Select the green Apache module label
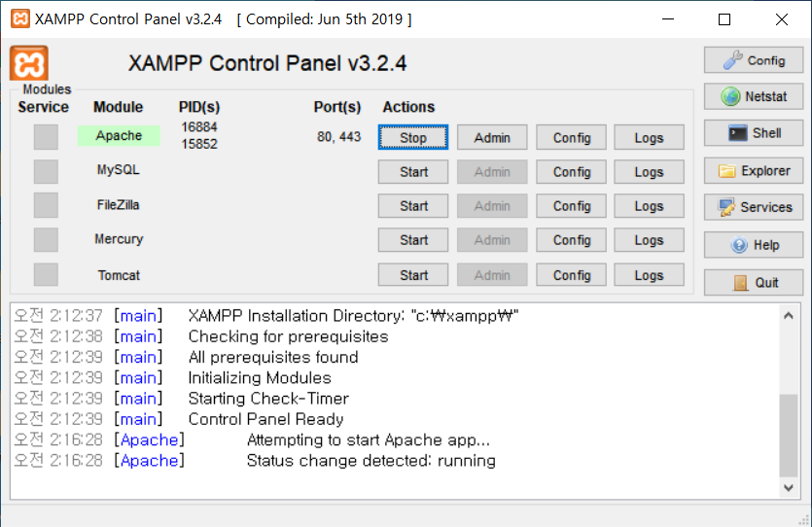This screenshot has width=812, height=527. coord(119,135)
